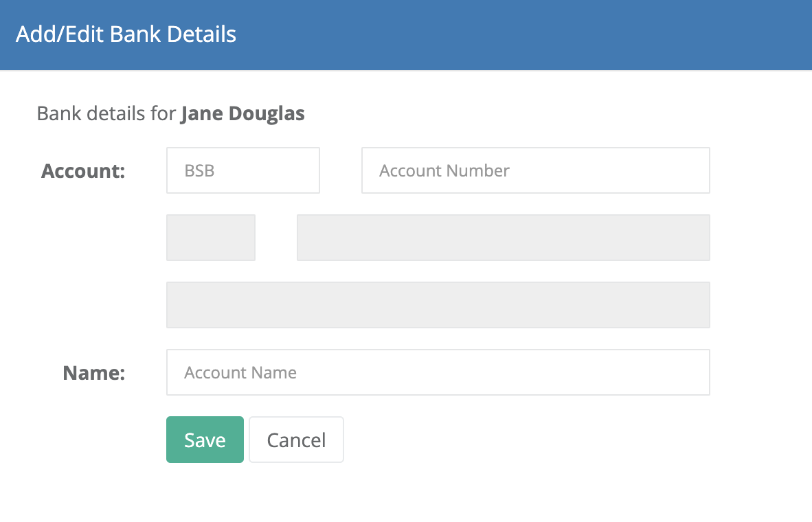Click the white Cancel button beside Save
812x522 pixels.
click(296, 440)
